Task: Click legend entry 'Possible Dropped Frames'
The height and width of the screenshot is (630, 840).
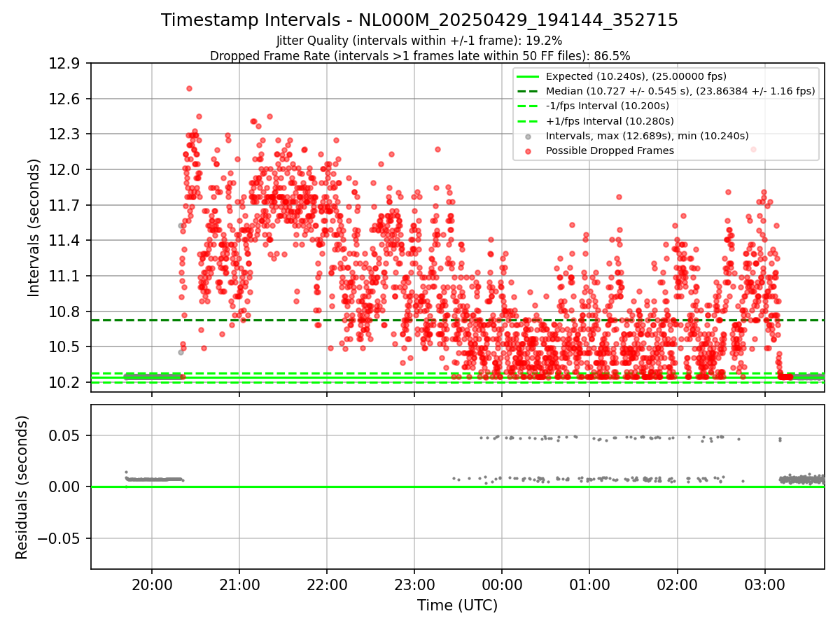Action: [x=610, y=150]
